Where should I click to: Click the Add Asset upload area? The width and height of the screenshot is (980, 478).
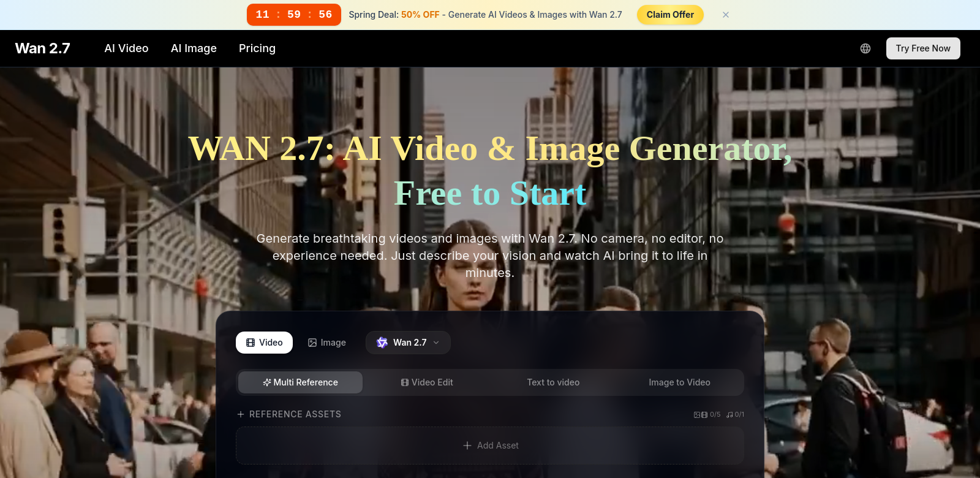pos(490,446)
